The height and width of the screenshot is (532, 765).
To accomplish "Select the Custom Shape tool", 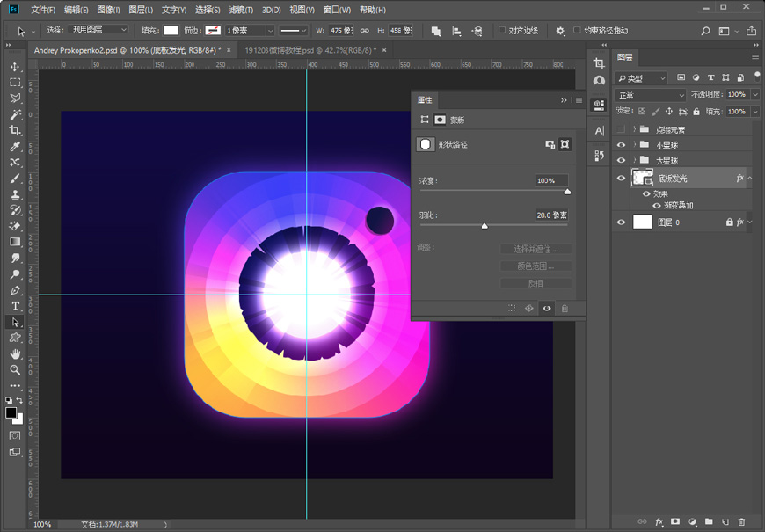I will pyautogui.click(x=15, y=338).
